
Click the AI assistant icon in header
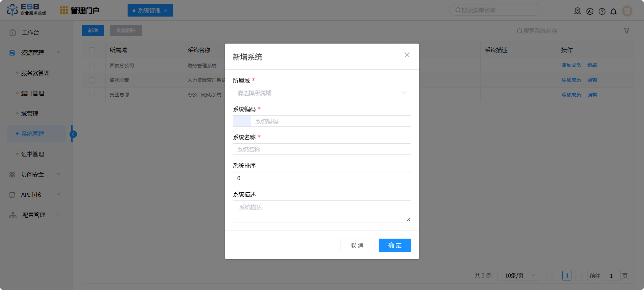point(590,11)
